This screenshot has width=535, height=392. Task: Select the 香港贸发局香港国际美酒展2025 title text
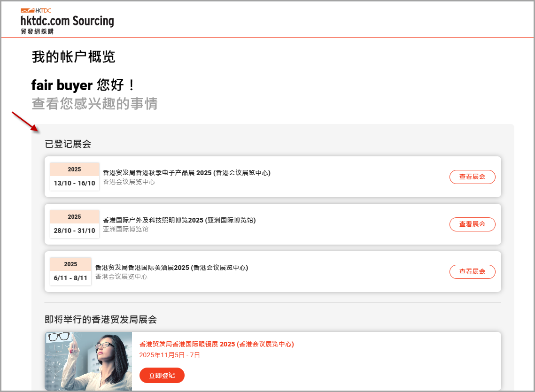(x=171, y=268)
